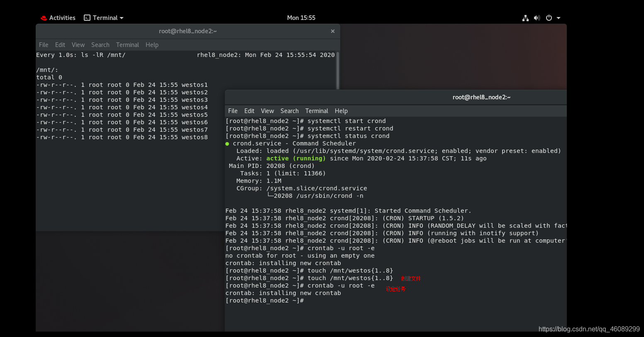
Task: Click the 'running with inotify support' log line
Action: (382, 233)
